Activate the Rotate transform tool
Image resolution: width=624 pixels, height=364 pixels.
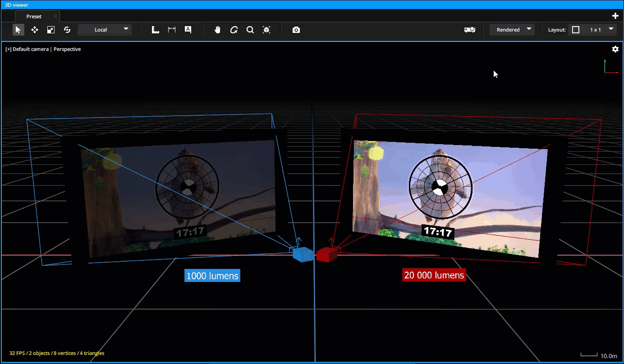click(67, 30)
